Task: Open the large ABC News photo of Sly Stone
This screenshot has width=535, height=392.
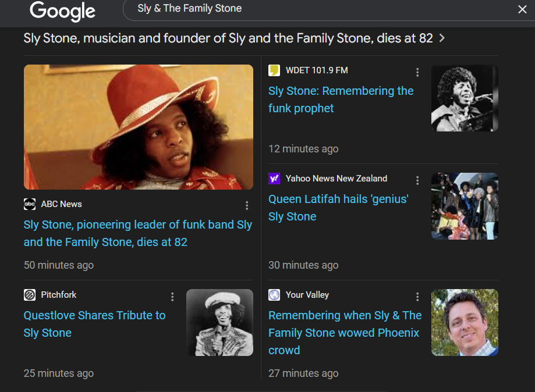Action: [x=139, y=127]
